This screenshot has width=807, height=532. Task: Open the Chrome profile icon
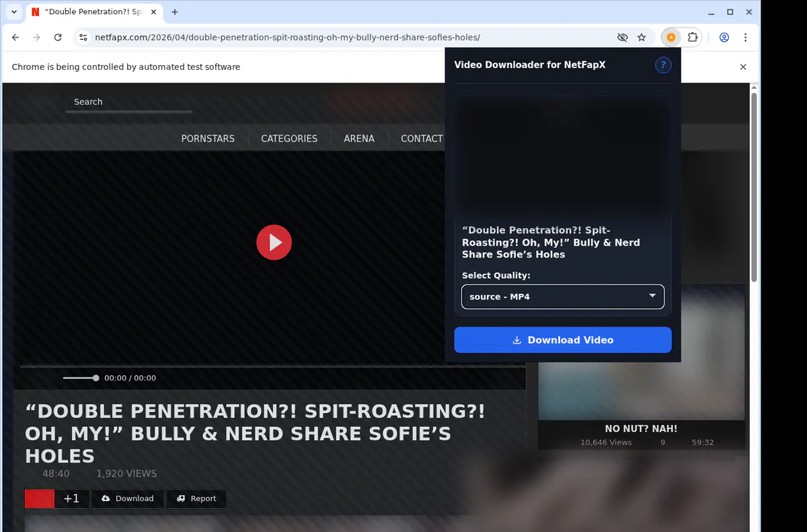click(724, 38)
